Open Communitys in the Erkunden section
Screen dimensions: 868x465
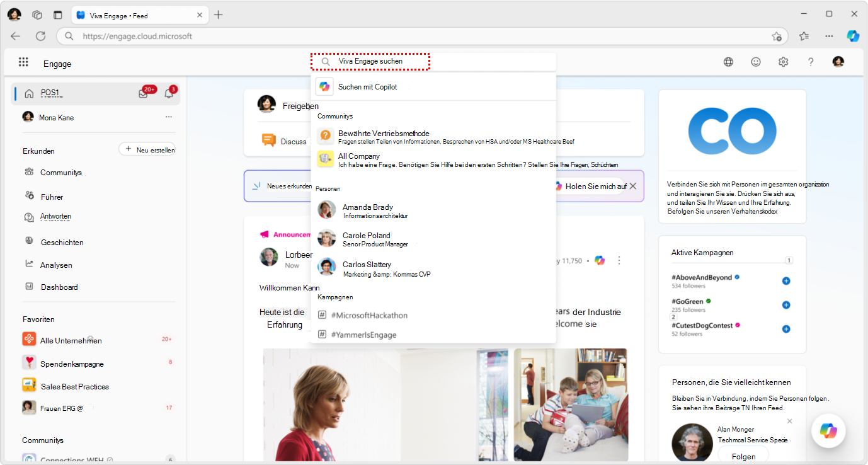tap(61, 173)
